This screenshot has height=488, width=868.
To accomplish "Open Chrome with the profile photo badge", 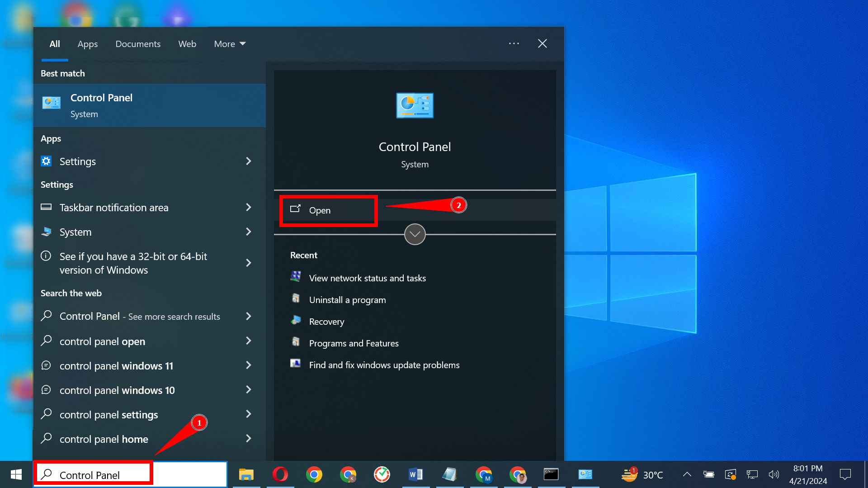I will (518, 474).
